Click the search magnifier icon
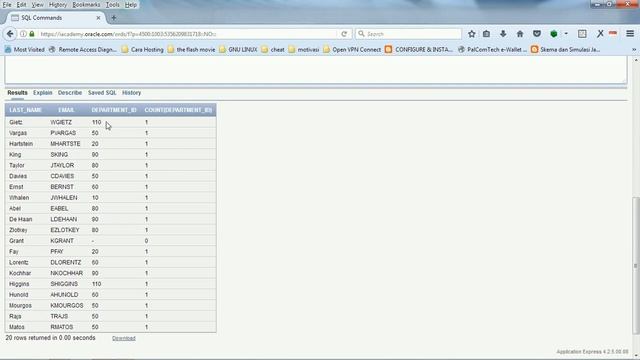The height and width of the screenshot is (360, 640). (x=361, y=34)
